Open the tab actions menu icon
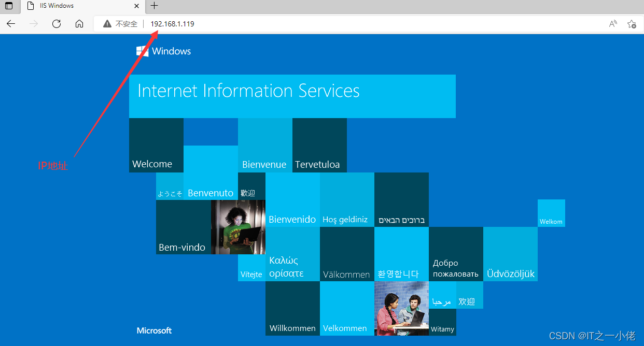Viewport: 644px width, 346px height. click(x=9, y=6)
